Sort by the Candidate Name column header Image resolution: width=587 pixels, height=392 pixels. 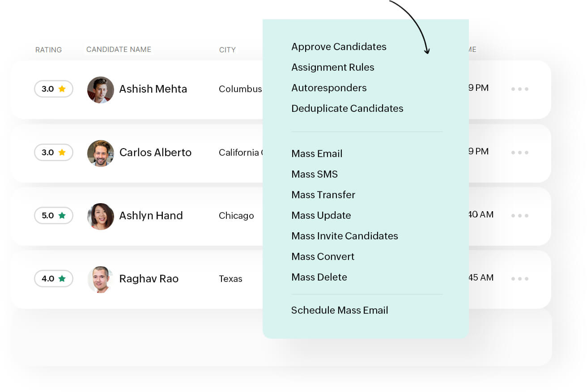[119, 50]
